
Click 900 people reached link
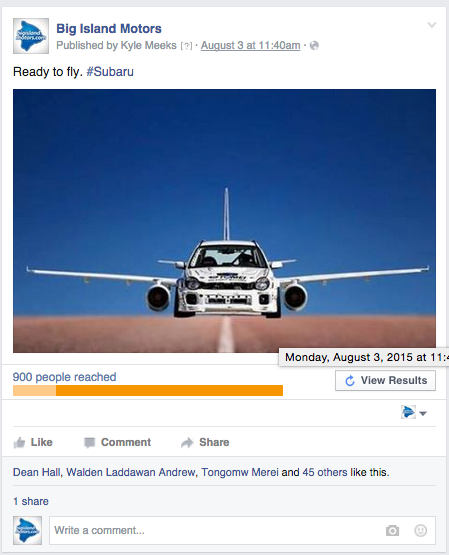coord(64,377)
